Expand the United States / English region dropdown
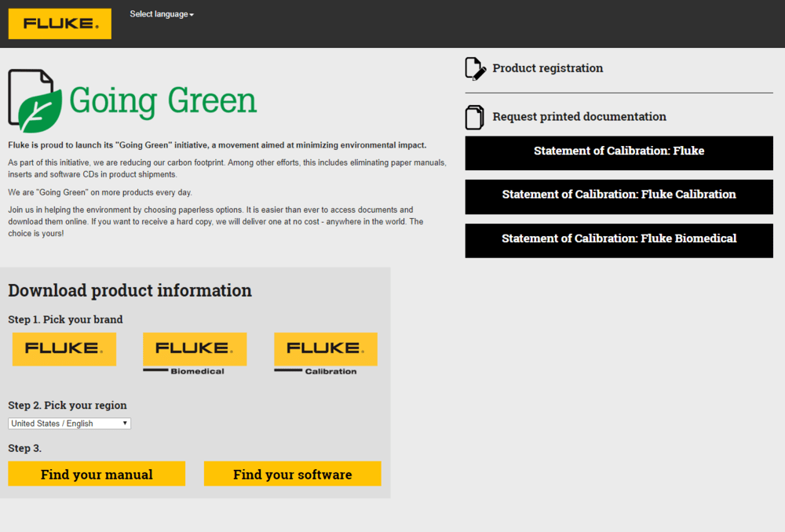 [x=70, y=424]
